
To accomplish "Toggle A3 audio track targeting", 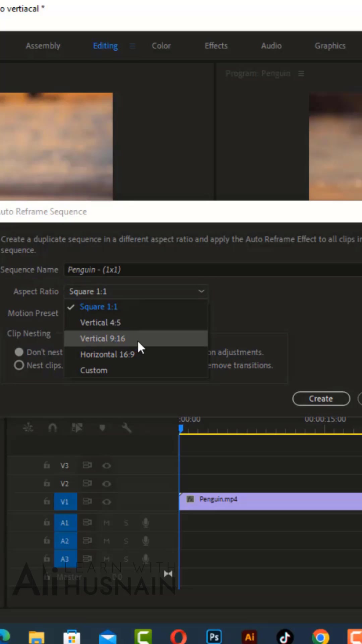I will [x=65, y=558].
